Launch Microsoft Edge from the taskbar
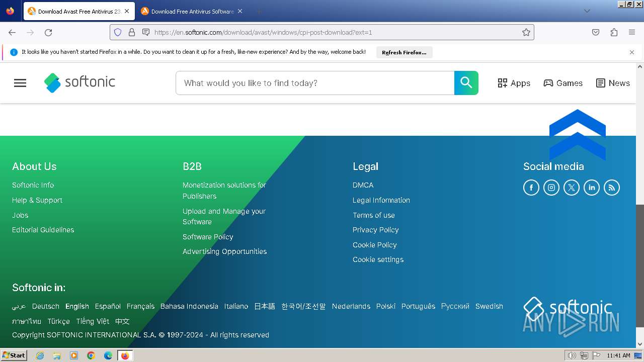The image size is (644, 362). [x=108, y=355]
